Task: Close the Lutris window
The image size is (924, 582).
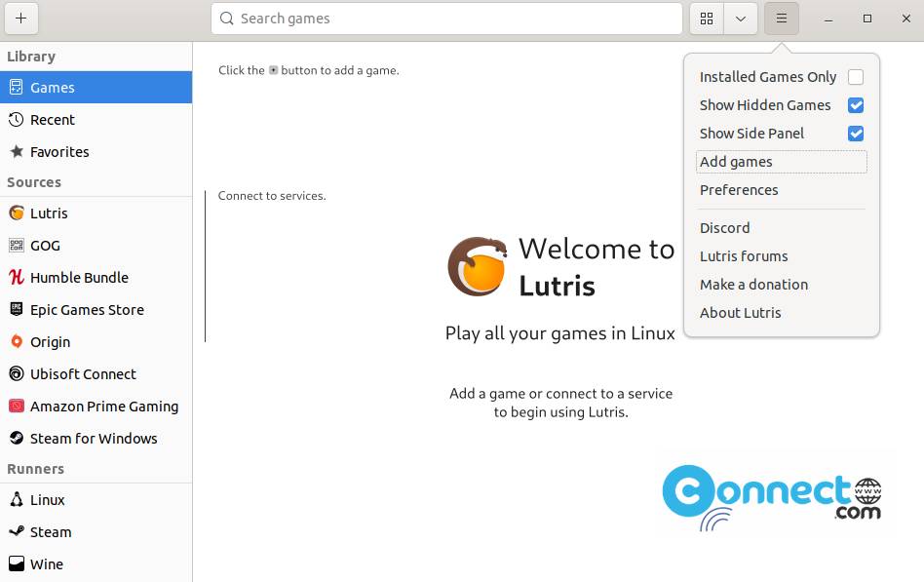Action: pos(906,19)
